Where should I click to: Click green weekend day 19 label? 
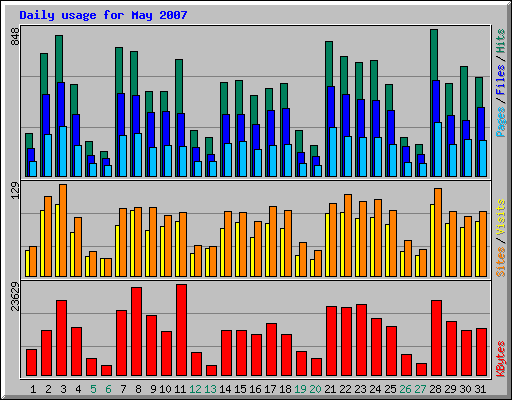tap(300, 389)
